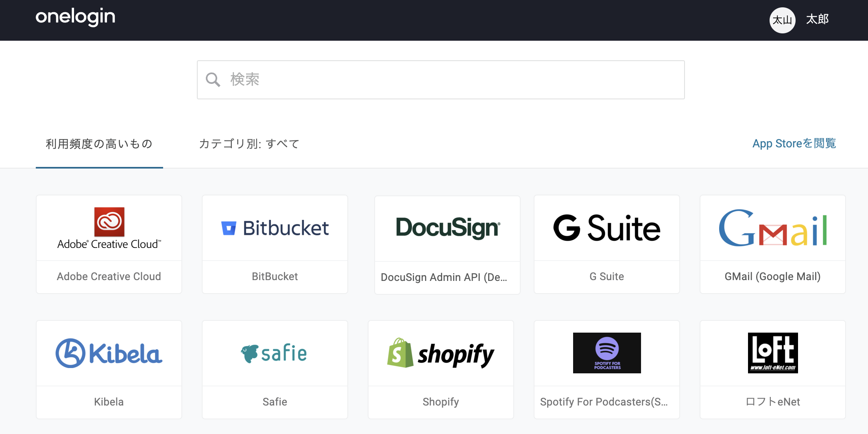Open the 太郎 user name menu
This screenshot has width=868, height=434.
point(817,20)
